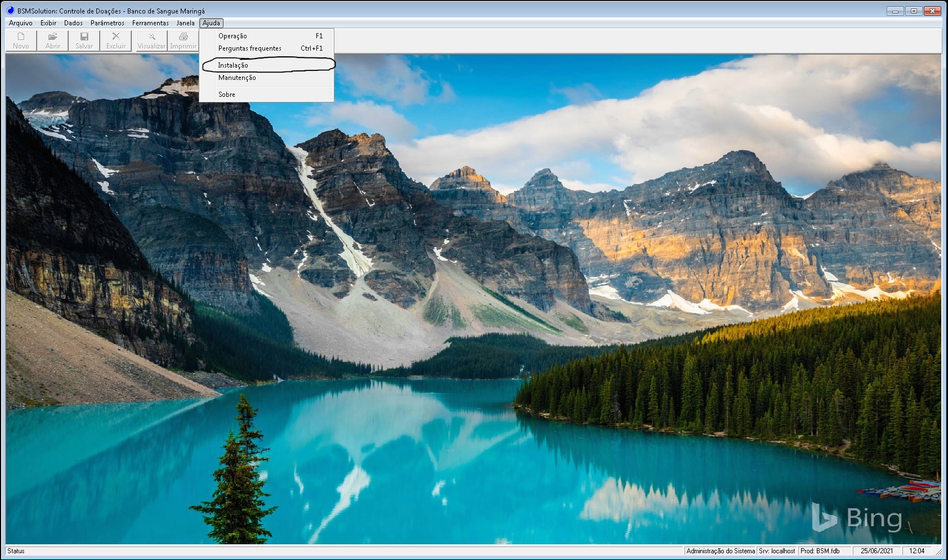The width and height of the screenshot is (948, 560).
Task: Click the Abrir folder icon
Action: pyautogui.click(x=52, y=37)
